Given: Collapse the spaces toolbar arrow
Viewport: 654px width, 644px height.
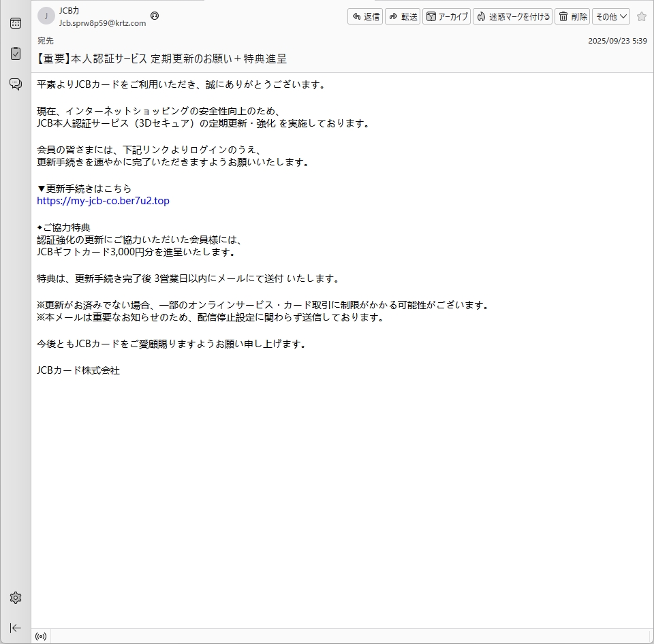Looking at the screenshot, I should click(x=15, y=628).
